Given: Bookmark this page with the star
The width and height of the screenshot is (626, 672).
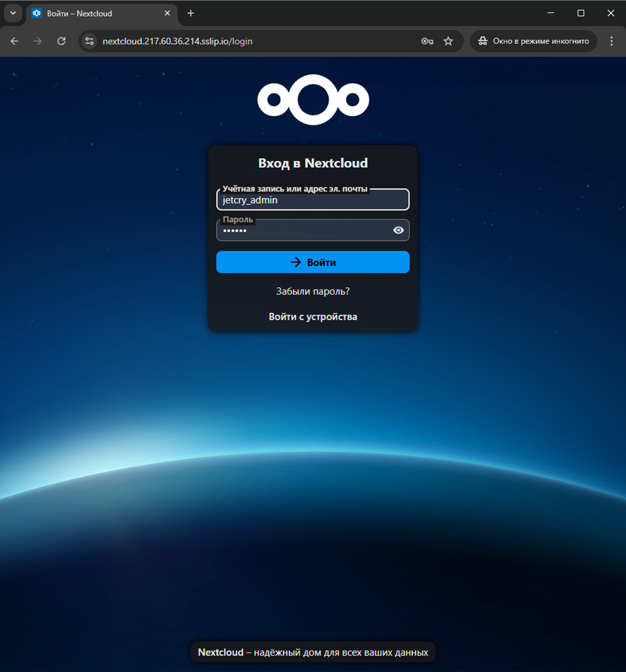Looking at the screenshot, I should pyautogui.click(x=448, y=41).
